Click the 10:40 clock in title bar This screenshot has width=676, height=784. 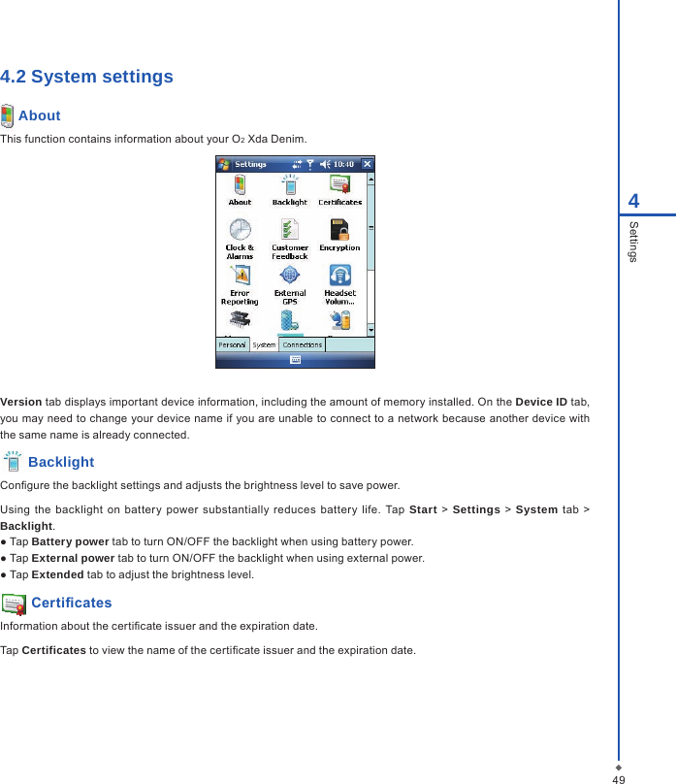click(343, 164)
